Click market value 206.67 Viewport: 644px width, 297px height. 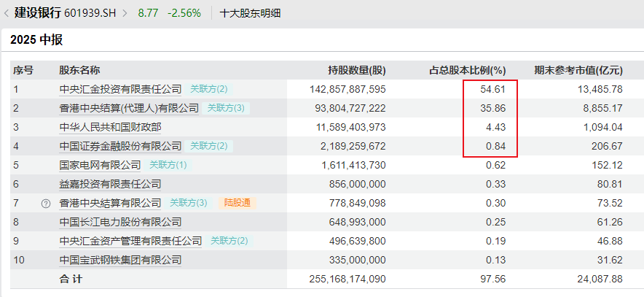pyautogui.click(x=607, y=146)
